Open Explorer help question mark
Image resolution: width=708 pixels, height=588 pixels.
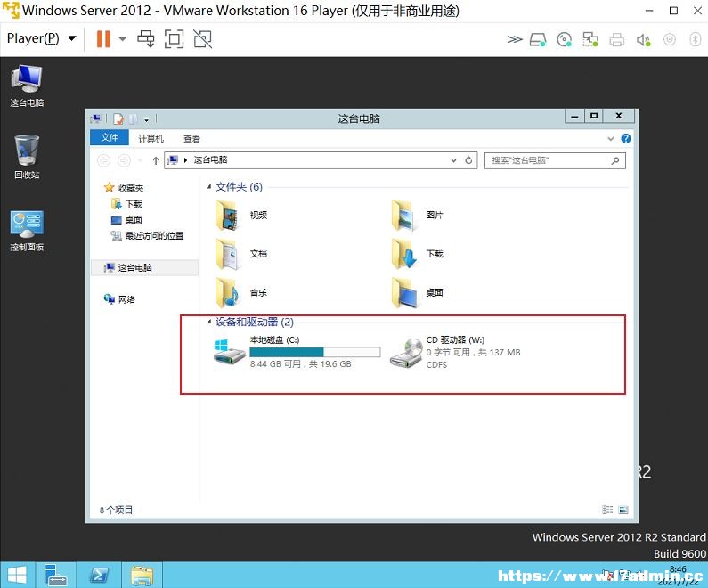(626, 139)
